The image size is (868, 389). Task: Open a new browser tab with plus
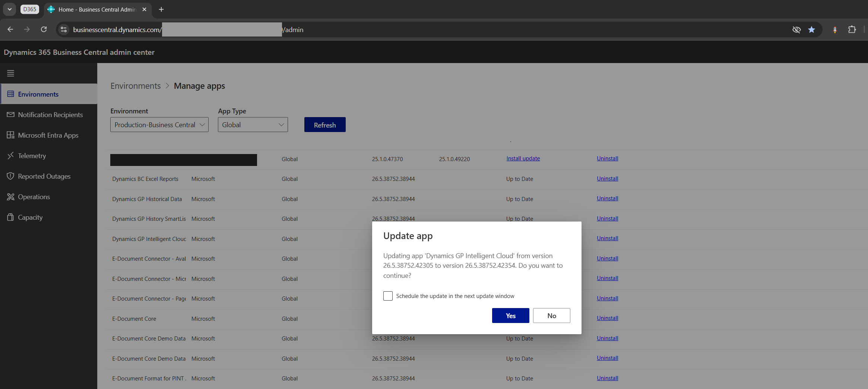coord(161,9)
